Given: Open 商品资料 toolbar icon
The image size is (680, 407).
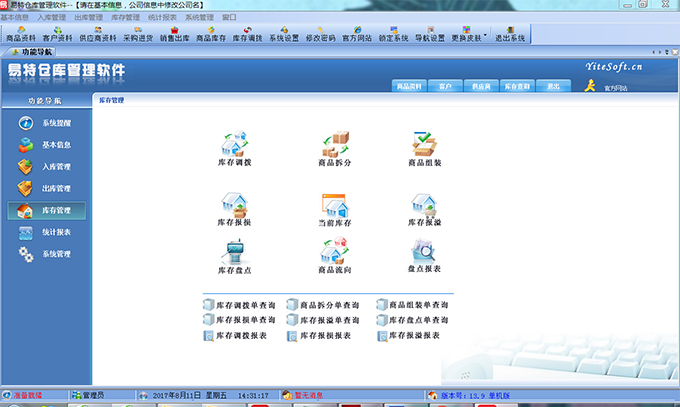Looking at the screenshot, I should (x=21, y=34).
